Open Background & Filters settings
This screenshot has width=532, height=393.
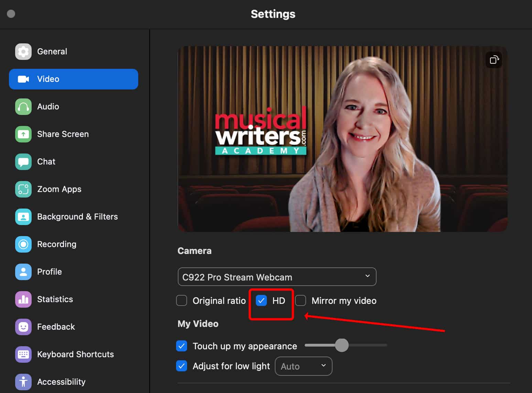77,217
